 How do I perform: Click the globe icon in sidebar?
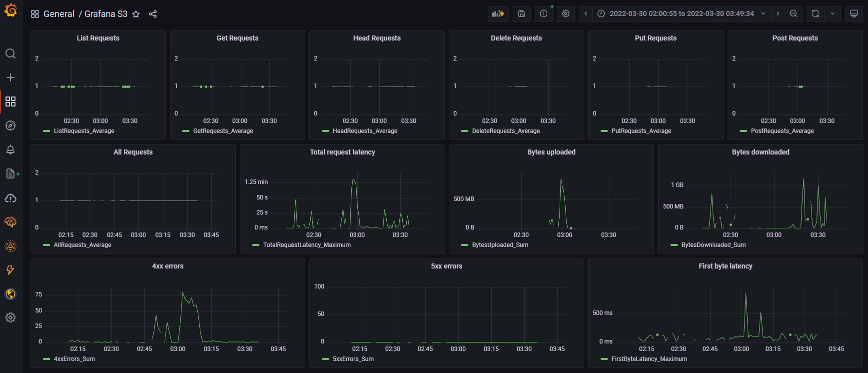[x=10, y=294]
